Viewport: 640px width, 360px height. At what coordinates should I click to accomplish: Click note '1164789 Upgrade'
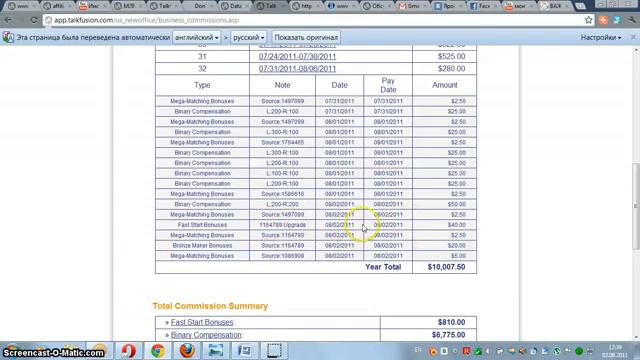[282, 225]
